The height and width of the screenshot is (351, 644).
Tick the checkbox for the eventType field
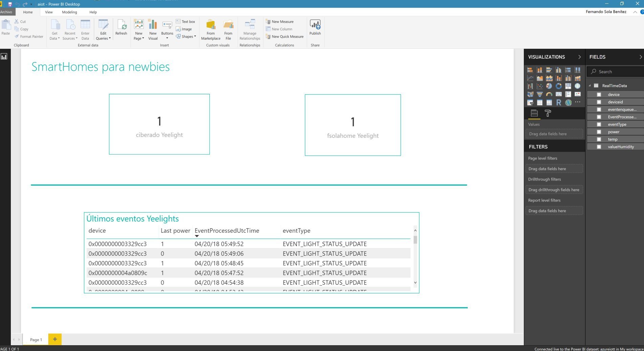tap(599, 124)
